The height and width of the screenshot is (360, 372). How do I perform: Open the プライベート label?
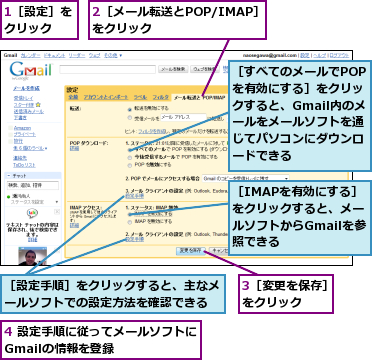pos(25,134)
